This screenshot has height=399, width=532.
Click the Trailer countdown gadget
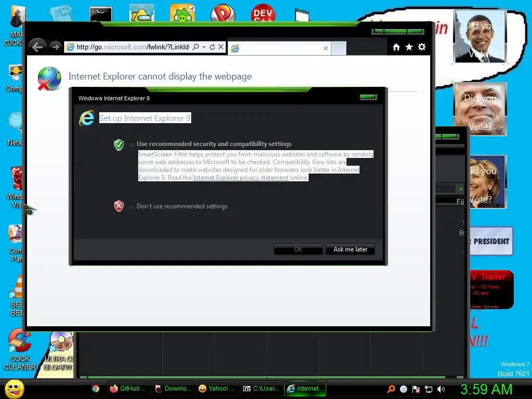[x=491, y=289]
